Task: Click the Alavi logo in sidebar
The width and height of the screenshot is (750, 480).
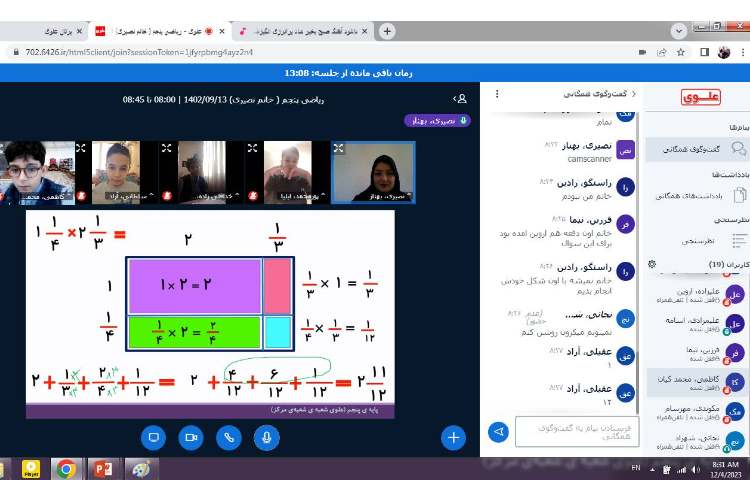Action: click(x=701, y=98)
